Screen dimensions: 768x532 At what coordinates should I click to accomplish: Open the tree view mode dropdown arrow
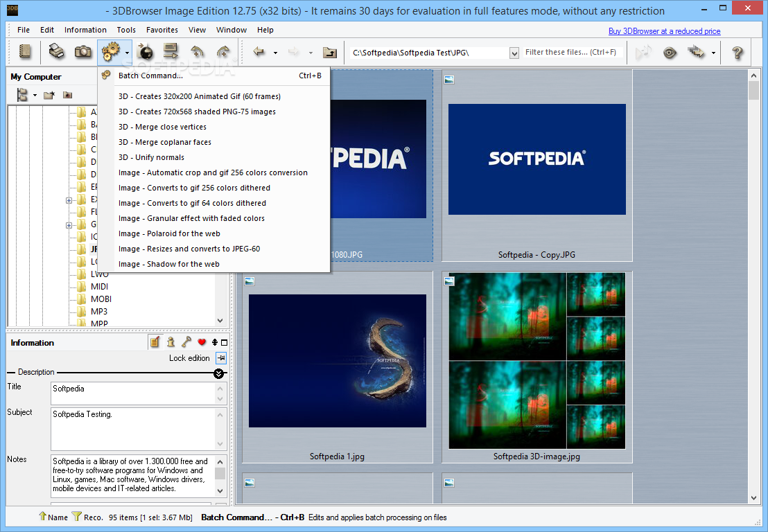[x=35, y=95]
